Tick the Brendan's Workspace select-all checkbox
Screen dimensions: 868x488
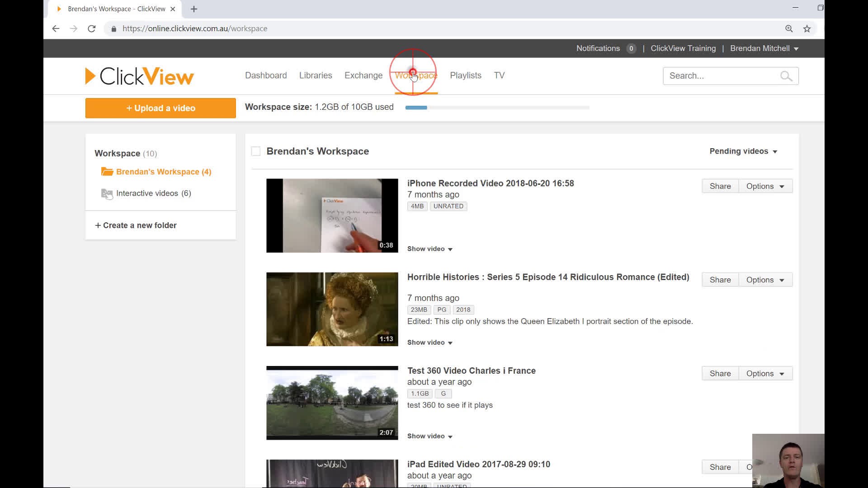256,151
